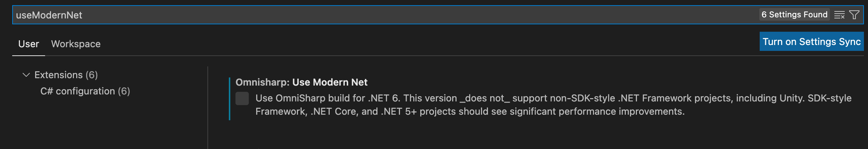Switch to the User settings tab

pyautogui.click(x=28, y=44)
